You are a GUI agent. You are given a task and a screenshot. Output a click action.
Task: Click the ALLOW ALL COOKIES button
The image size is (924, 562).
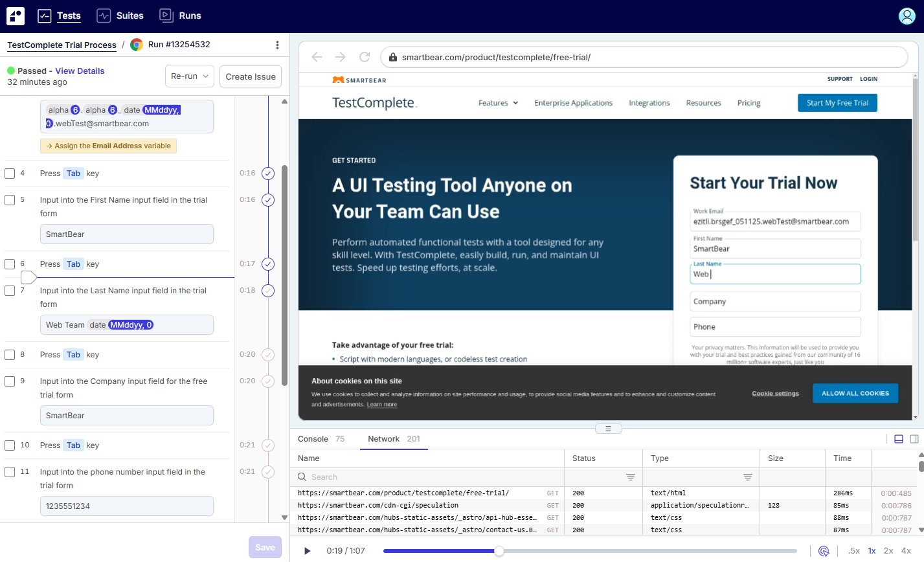pyautogui.click(x=855, y=393)
